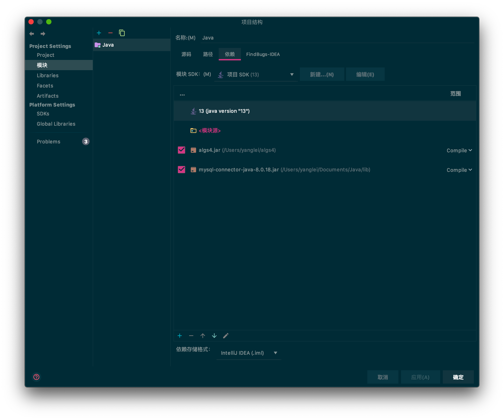Open help via question mark icon
The image size is (504, 420).
coord(36,377)
